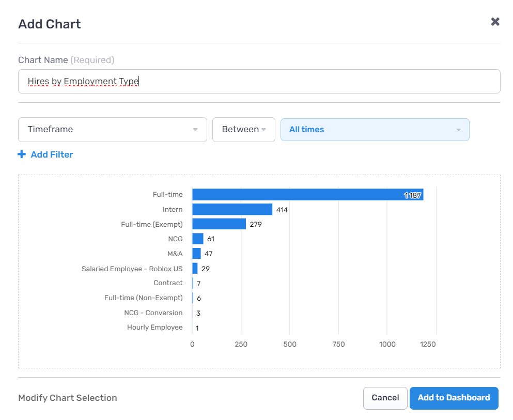513x420 pixels.
Task: Click the Cancel button
Action: point(385,398)
